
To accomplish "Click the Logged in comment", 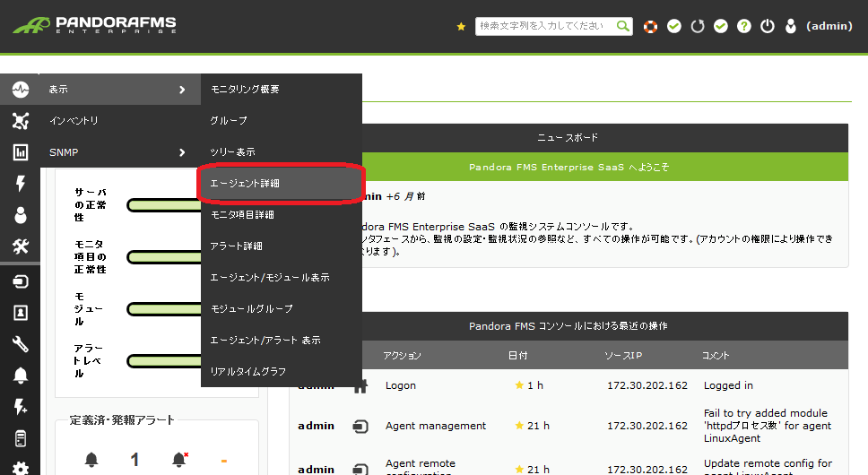I will click(x=728, y=385).
